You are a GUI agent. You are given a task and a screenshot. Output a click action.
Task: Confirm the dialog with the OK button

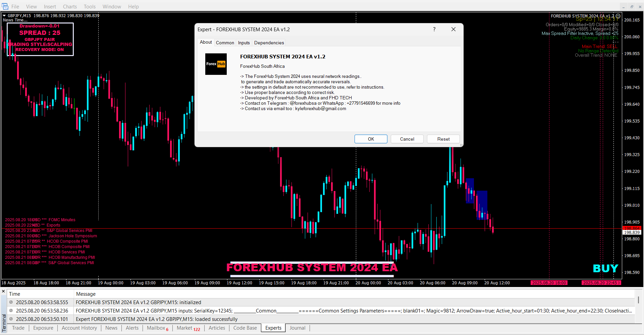coord(371,139)
